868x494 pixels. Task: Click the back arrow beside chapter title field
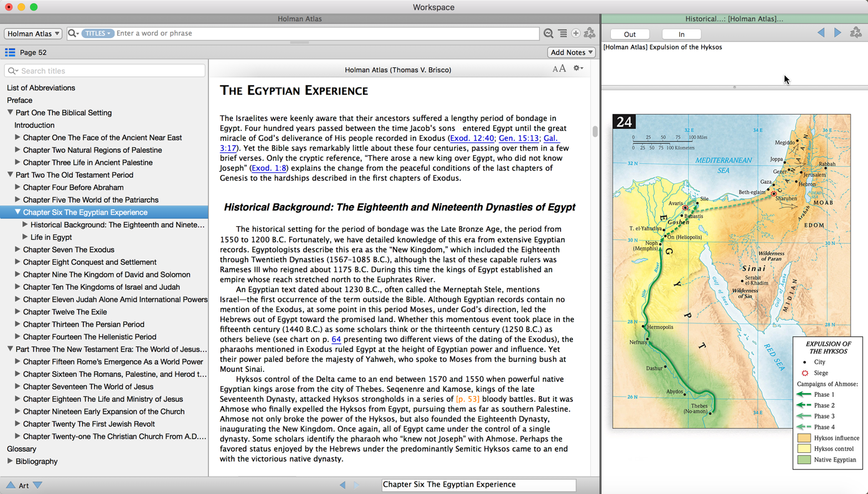342,485
